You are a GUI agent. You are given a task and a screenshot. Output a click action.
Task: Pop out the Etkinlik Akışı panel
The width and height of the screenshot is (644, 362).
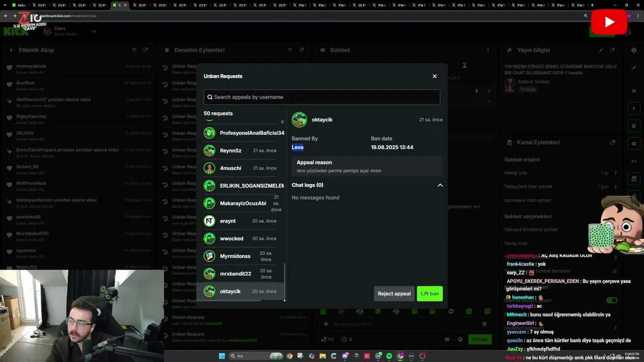coord(145,50)
